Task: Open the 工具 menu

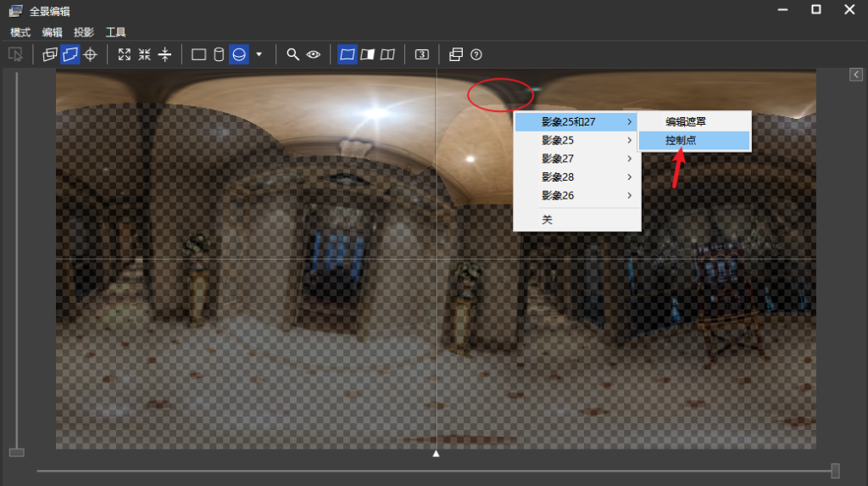Action: tap(115, 32)
